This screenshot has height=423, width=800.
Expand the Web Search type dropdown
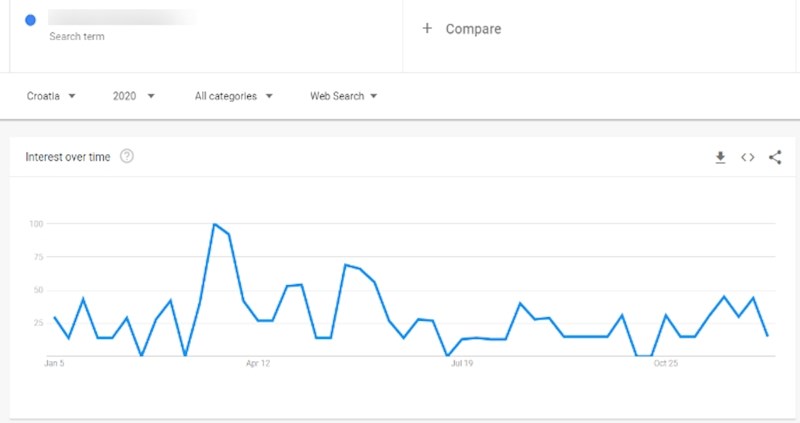(x=343, y=96)
